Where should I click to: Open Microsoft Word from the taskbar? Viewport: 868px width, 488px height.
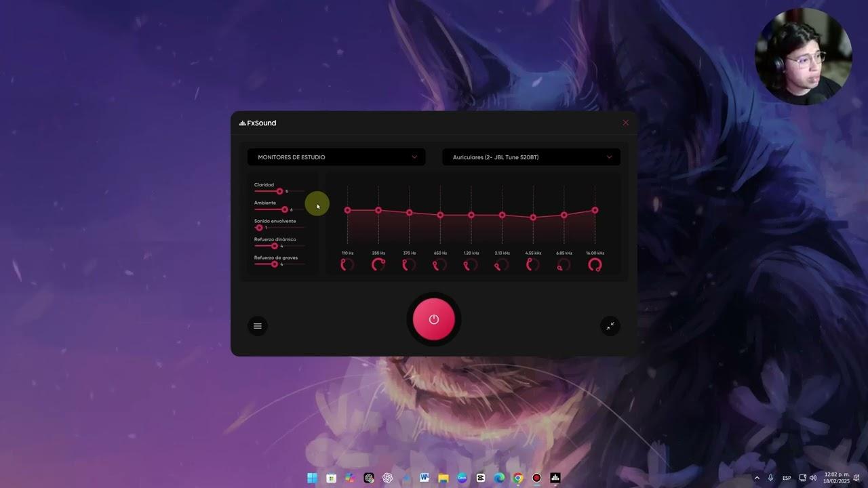425,478
